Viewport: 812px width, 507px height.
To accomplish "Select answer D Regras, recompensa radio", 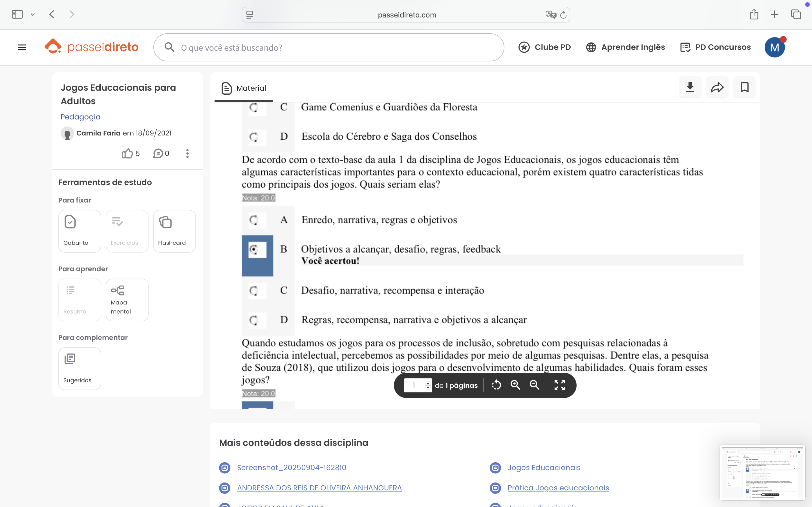I will 254,320.
